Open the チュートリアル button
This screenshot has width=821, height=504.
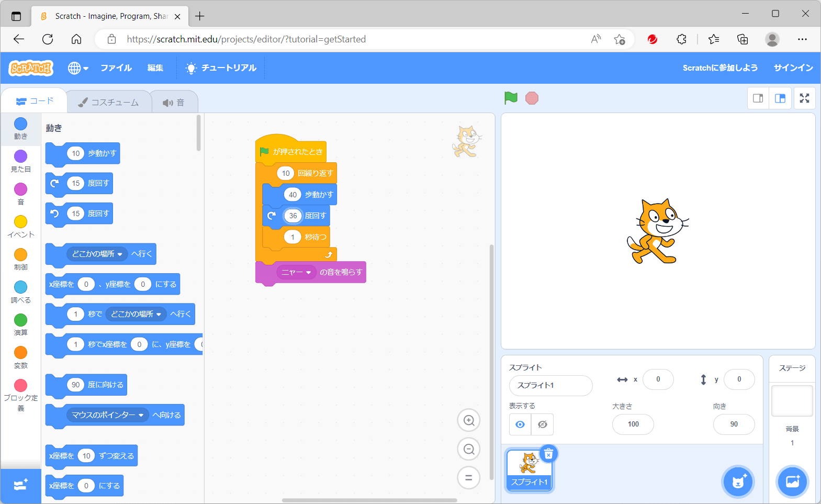pyautogui.click(x=221, y=68)
